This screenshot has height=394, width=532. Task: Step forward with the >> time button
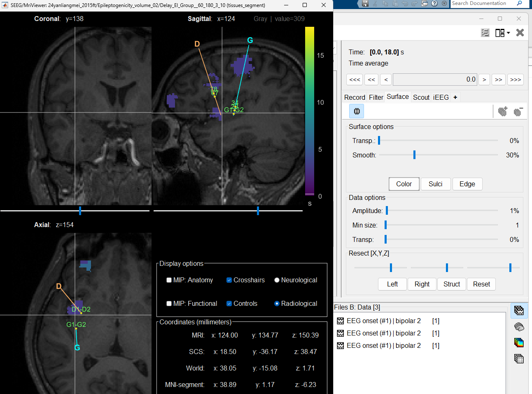click(x=499, y=80)
